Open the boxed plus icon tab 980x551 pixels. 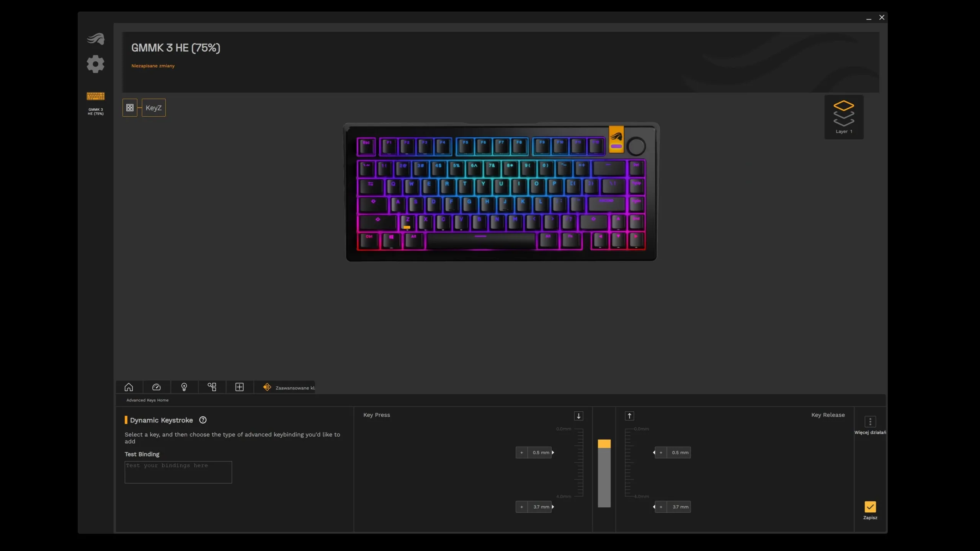(x=239, y=387)
